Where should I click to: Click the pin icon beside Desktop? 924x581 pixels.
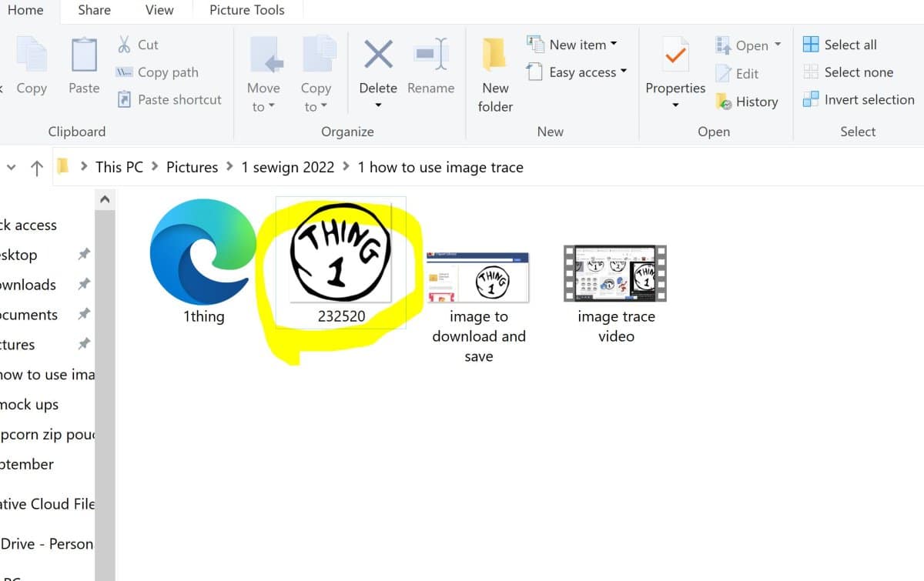click(x=84, y=255)
